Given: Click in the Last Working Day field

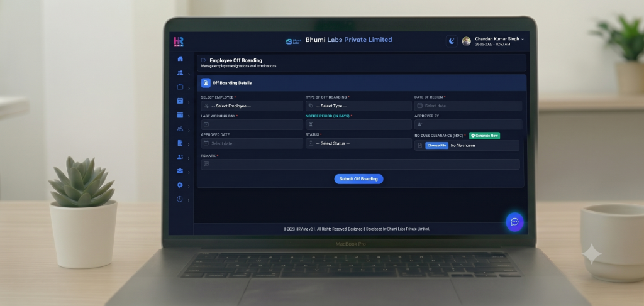Looking at the screenshot, I should (x=252, y=124).
